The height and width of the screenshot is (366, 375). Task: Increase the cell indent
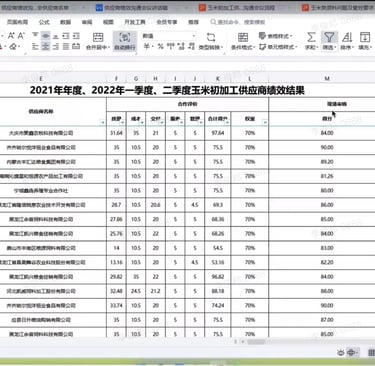pyautogui.click(x=76, y=36)
